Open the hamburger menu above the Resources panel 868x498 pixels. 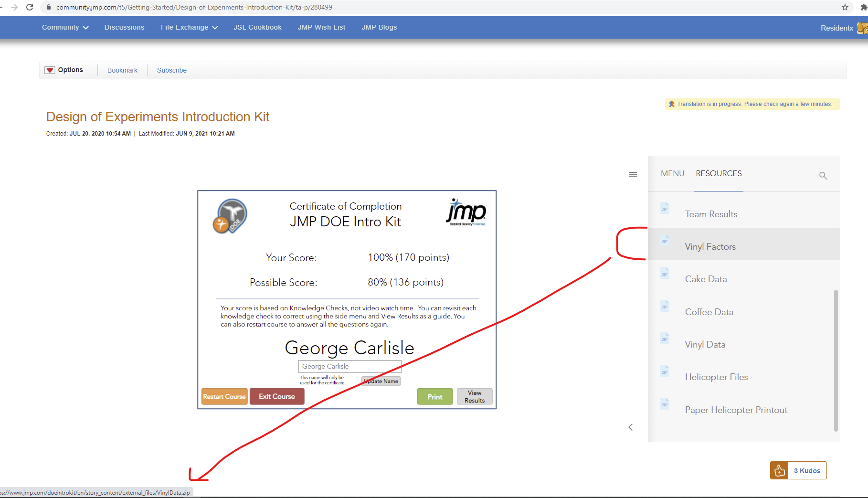[x=633, y=174]
